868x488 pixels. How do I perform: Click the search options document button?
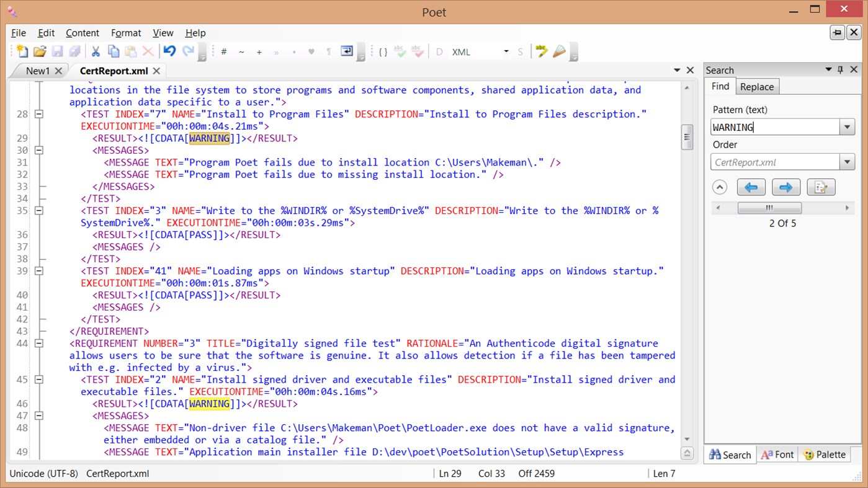point(820,187)
